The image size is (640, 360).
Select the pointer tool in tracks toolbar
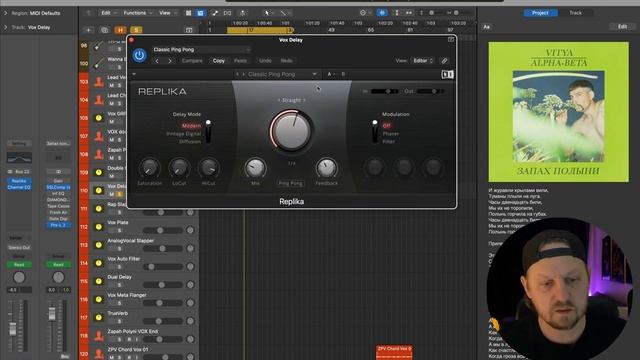pyautogui.click(x=266, y=13)
